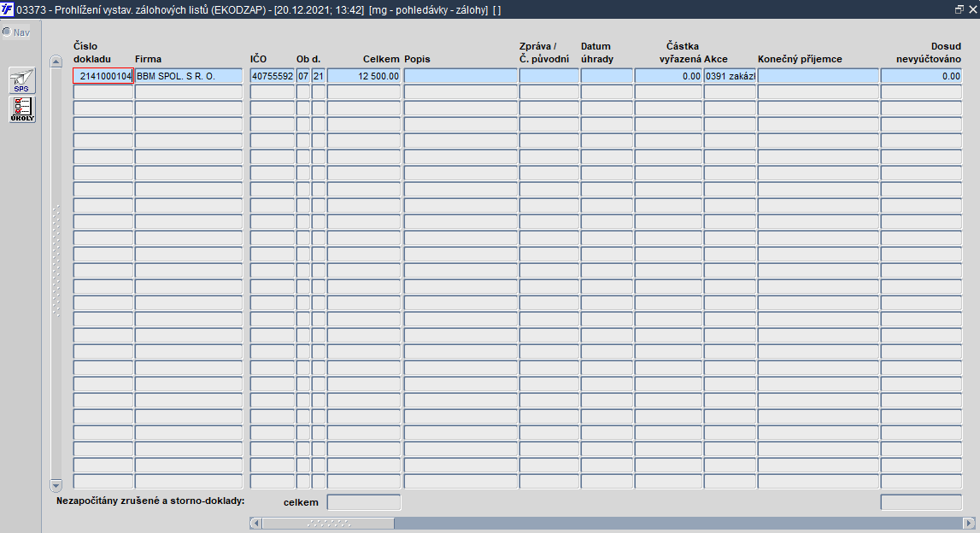The height and width of the screenshot is (533, 980).
Task: Click the horizontal scroll right arrow
Action: coord(970,523)
